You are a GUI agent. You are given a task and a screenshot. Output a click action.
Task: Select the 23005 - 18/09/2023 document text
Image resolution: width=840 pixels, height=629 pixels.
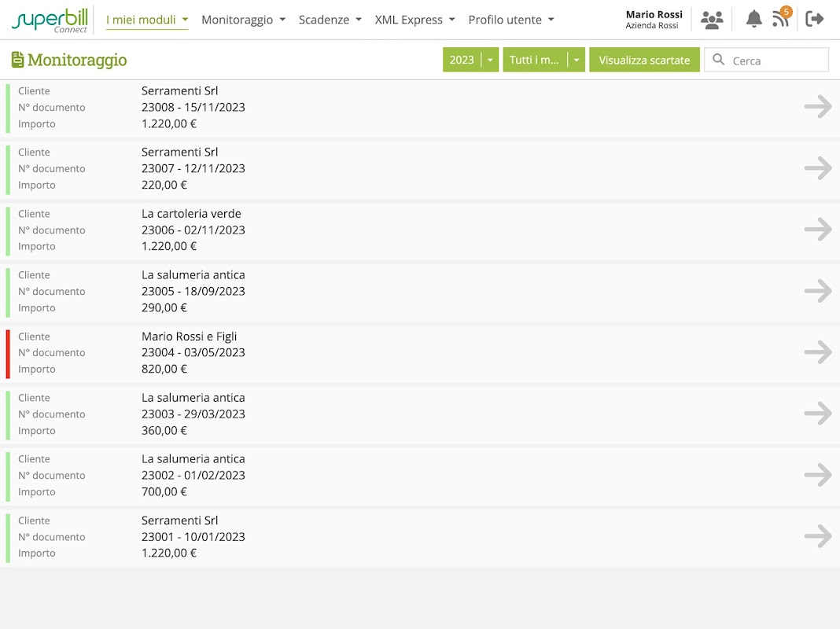(193, 291)
